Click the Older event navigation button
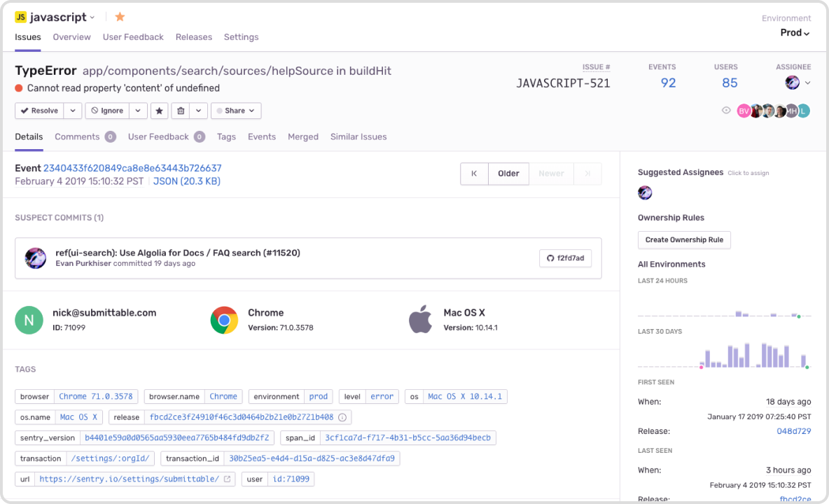Screen dimensions: 829x504 point(508,174)
